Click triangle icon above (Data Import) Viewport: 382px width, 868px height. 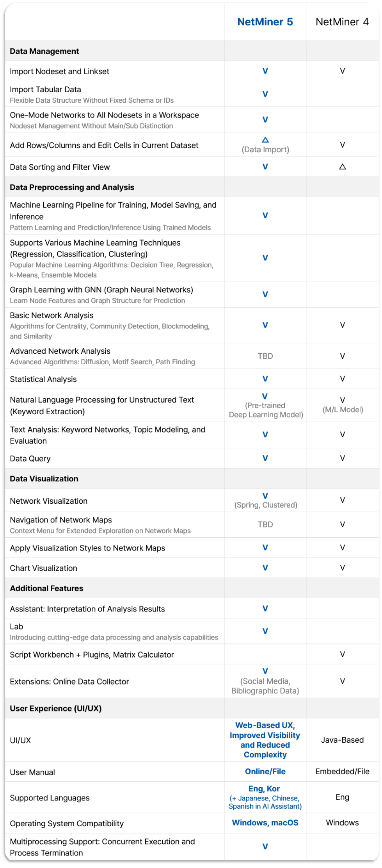[265, 140]
